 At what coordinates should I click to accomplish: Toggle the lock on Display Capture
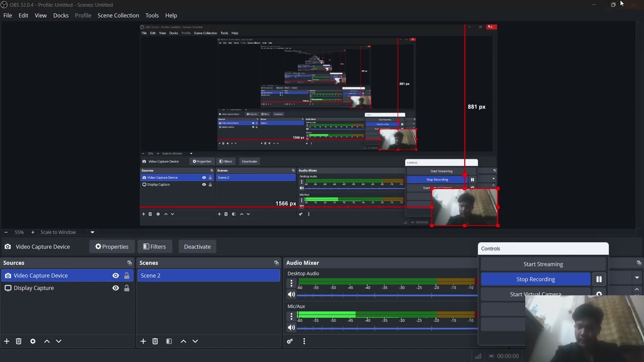click(126, 288)
